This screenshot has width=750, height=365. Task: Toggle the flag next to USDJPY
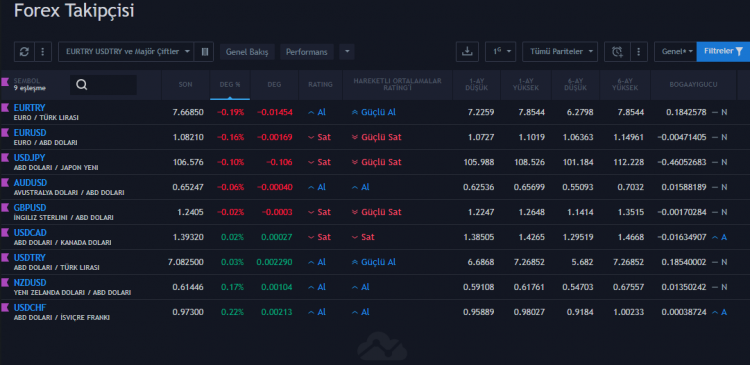point(5,158)
